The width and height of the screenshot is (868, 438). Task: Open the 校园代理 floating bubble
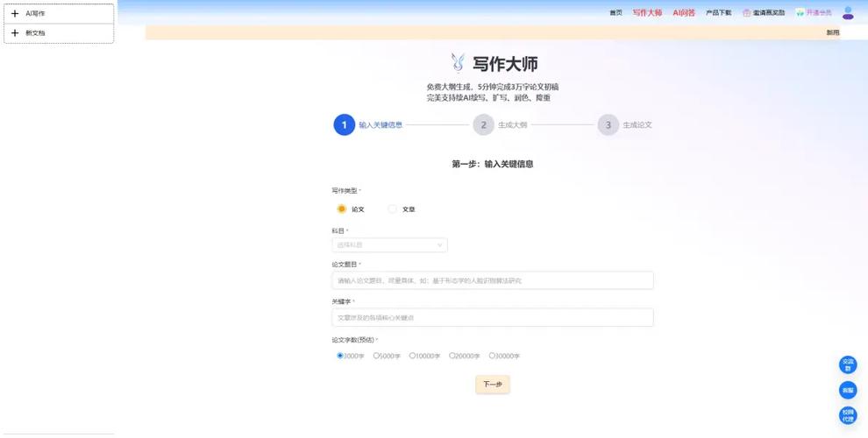click(848, 416)
